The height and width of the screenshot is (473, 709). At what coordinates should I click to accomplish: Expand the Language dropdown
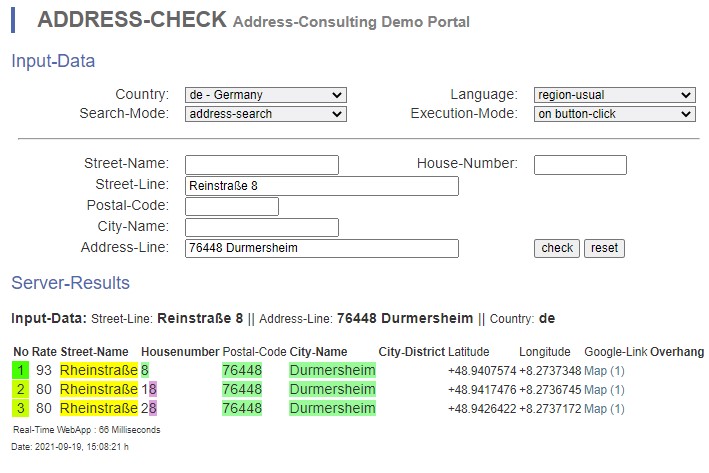click(x=614, y=95)
